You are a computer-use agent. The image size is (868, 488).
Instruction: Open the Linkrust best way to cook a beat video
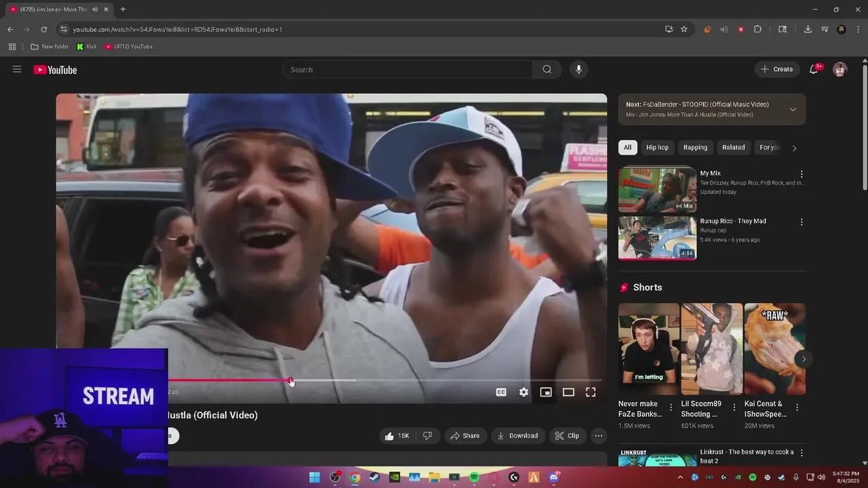(x=747, y=456)
